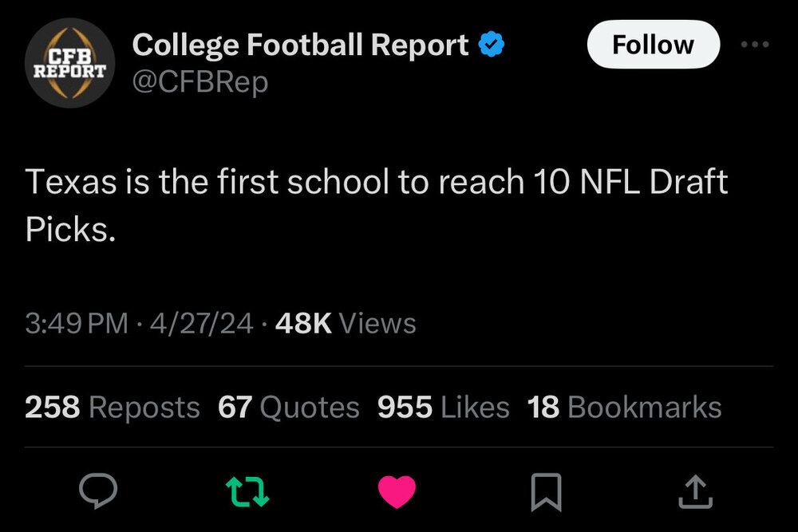The width and height of the screenshot is (798, 532).
Task: View the 67 Quotes list
Action: [x=288, y=408]
